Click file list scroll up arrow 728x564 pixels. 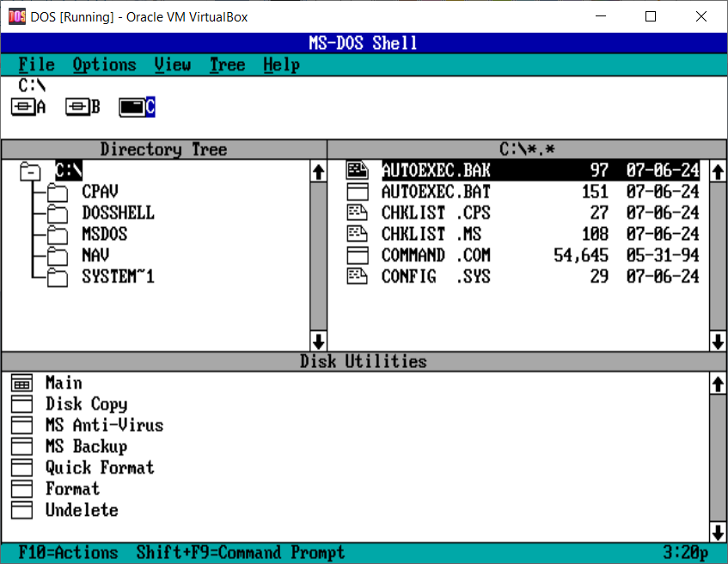718,172
